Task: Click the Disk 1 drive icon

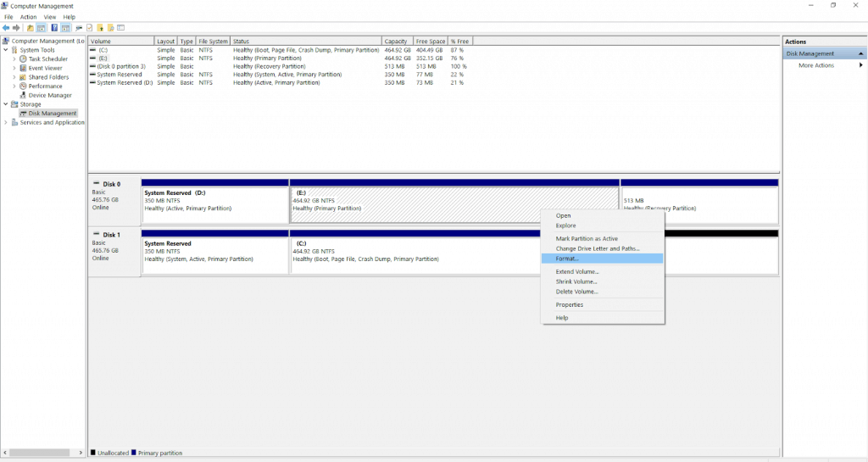Action: click(x=97, y=235)
